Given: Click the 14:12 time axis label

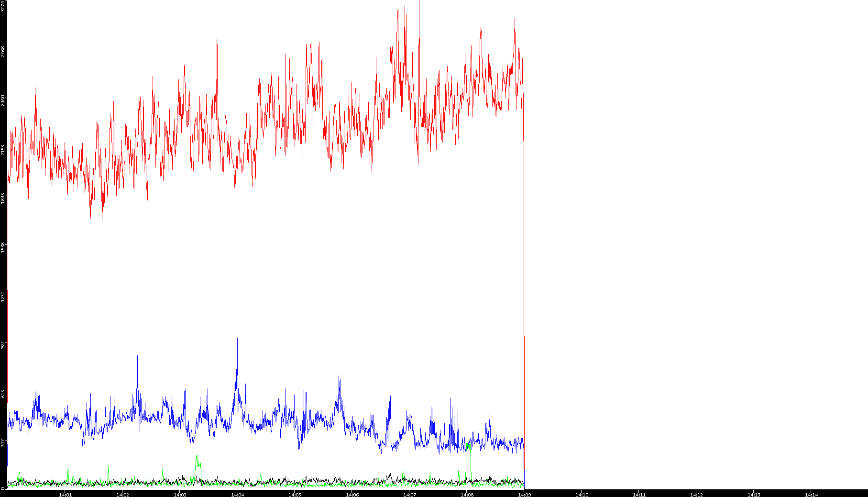Looking at the screenshot, I should [x=696, y=495].
